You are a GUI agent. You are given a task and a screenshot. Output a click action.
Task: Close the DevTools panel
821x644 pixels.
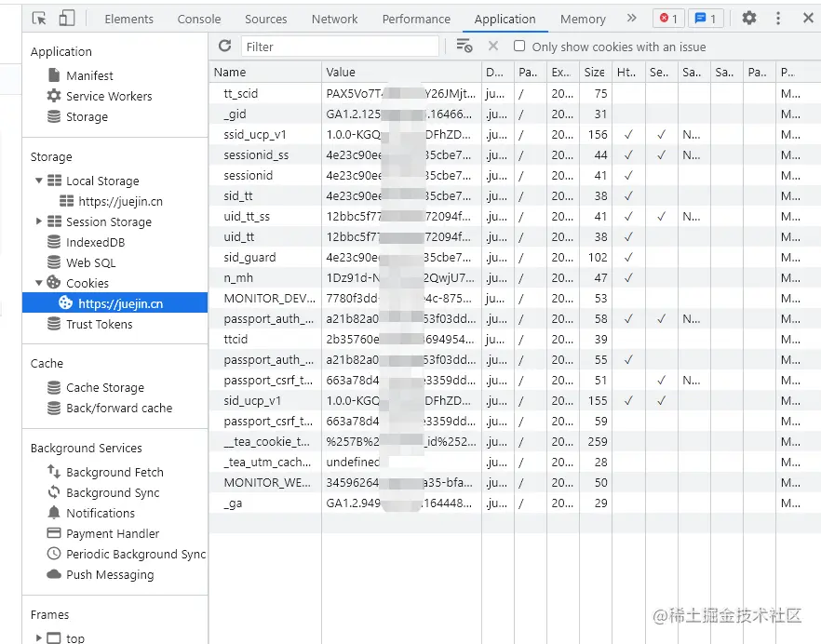click(808, 19)
